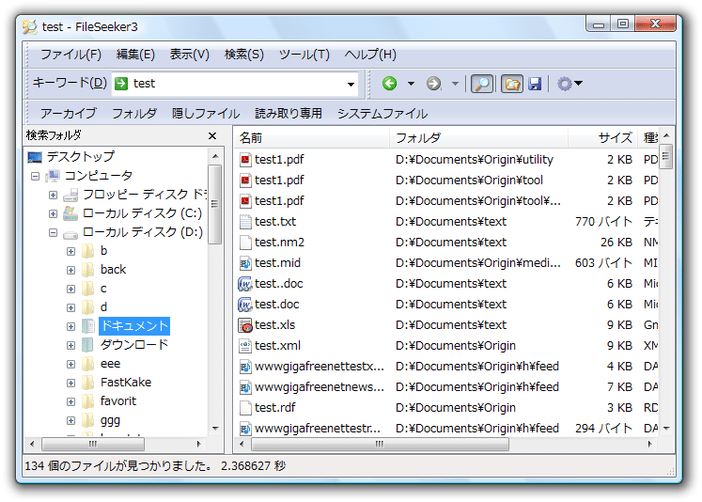Toggle the システムファイル attribute filter
This screenshot has height=502, width=702.
382,113
